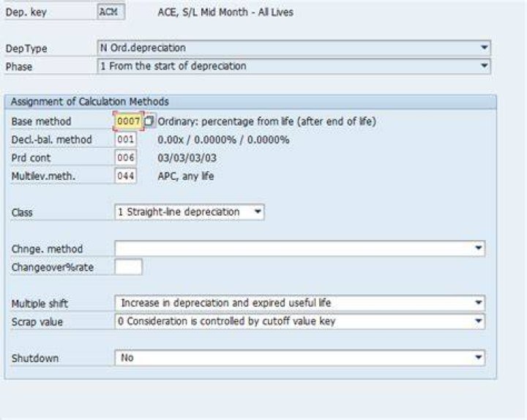
Task: Select the 'Base method' label
Action: pos(41,121)
